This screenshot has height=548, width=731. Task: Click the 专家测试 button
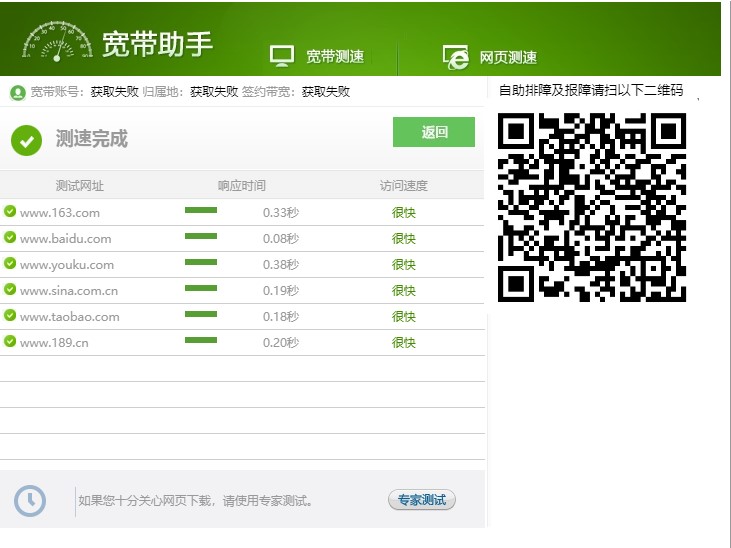click(x=421, y=500)
